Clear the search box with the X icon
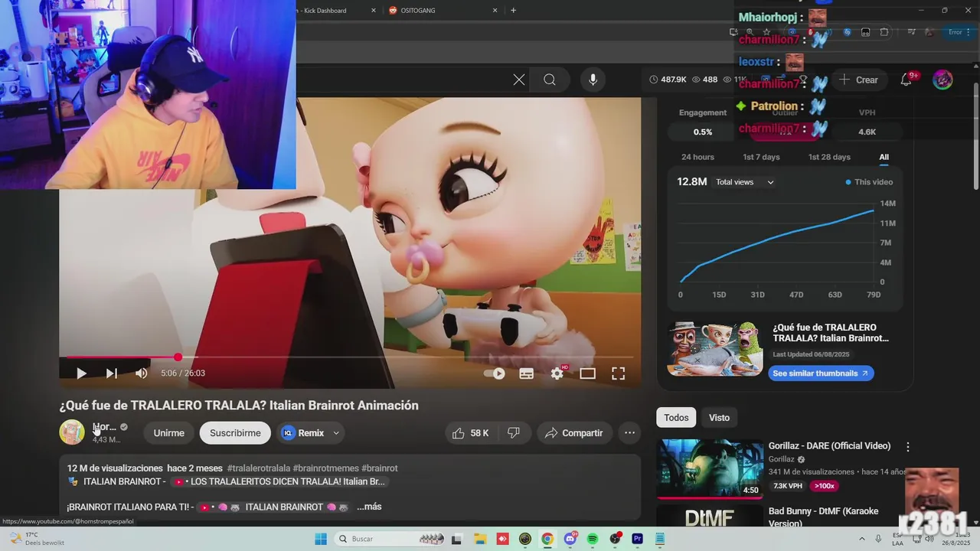 coord(519,80)
